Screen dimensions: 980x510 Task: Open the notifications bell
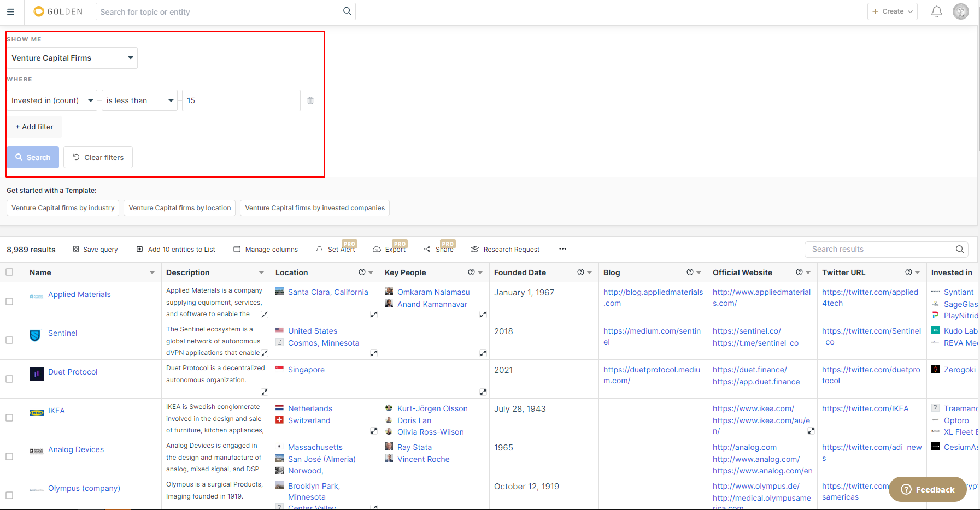point(937,11)
